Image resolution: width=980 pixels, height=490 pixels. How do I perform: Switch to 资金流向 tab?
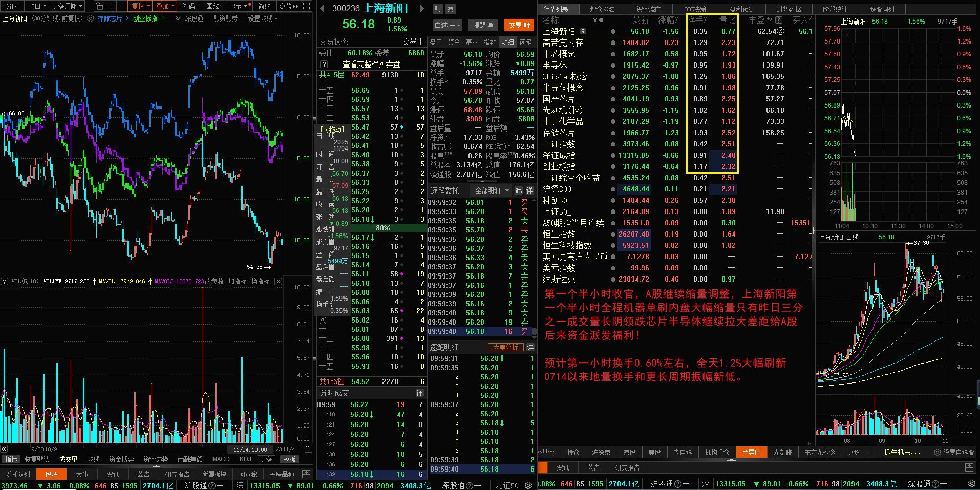649,9
